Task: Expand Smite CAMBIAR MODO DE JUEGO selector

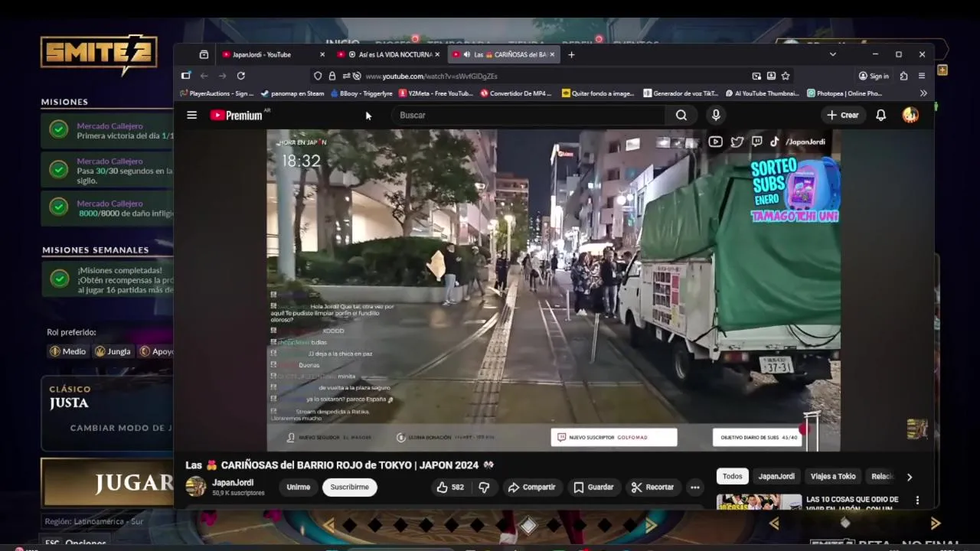Action: 121,428
